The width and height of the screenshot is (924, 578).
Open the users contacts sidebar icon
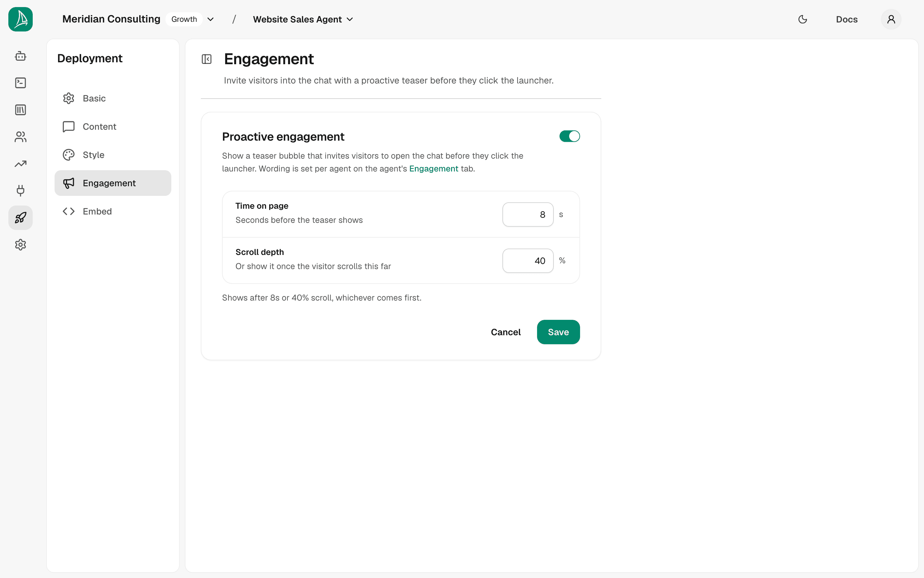click(21, 137)
